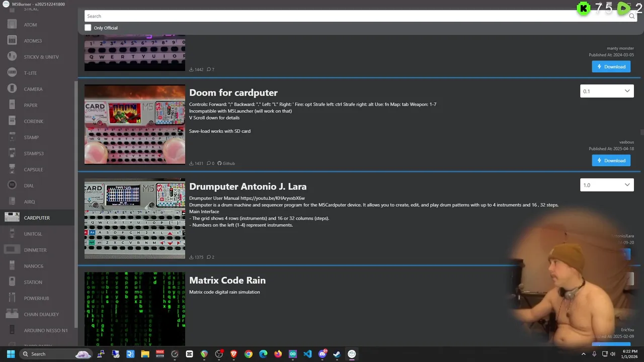Open Discord from the taskbar
The image size is (644, 362).
(323, 354)
